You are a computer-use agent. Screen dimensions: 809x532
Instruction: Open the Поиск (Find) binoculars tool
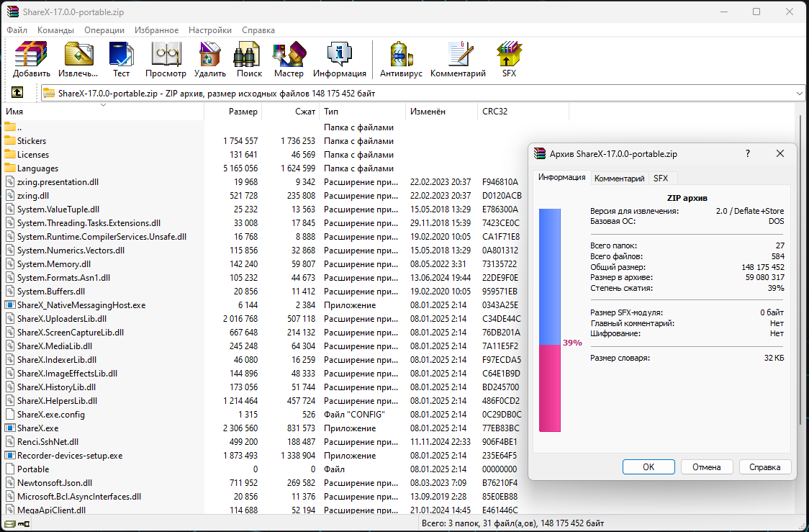coord(249,59)
